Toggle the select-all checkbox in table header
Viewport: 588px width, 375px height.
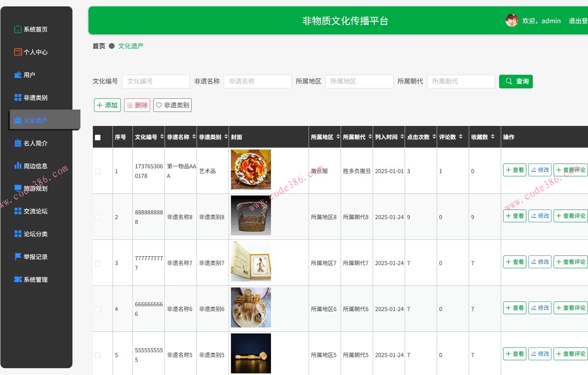click(x=98, y=137)
